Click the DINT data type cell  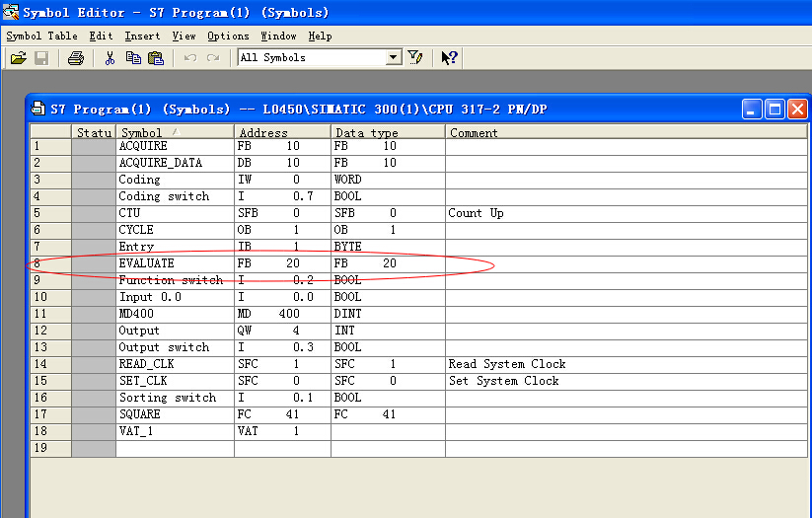388,314
